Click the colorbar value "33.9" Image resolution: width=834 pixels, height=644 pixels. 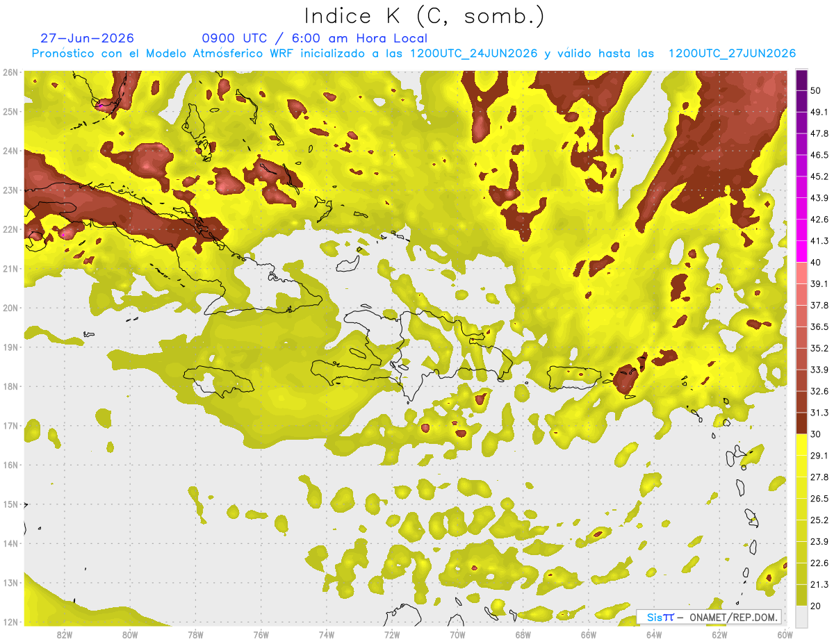819,370
